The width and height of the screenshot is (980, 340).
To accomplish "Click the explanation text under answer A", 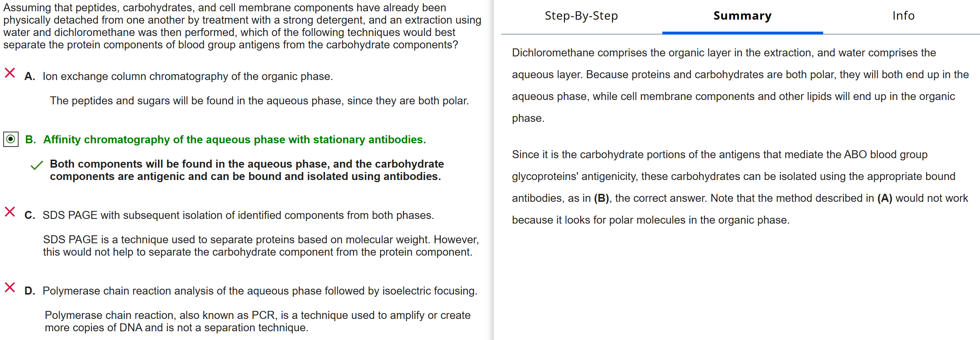I will [259, 101].
